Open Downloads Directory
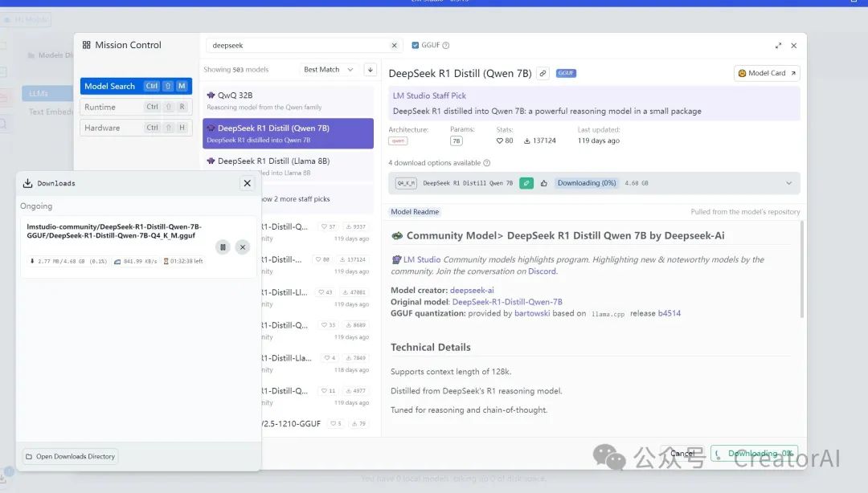 pyautogui.click(x=70, y=457)
